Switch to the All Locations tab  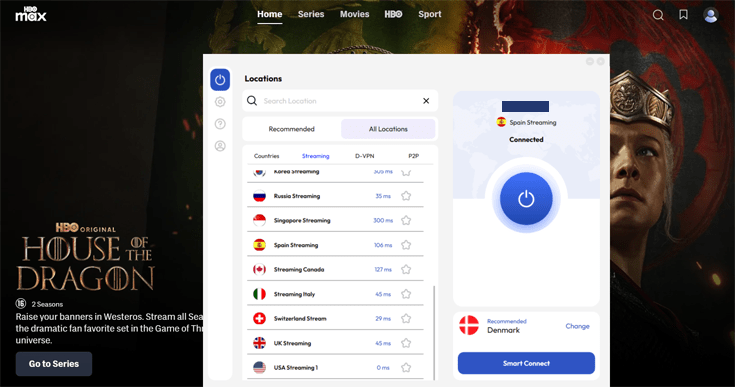388,129
